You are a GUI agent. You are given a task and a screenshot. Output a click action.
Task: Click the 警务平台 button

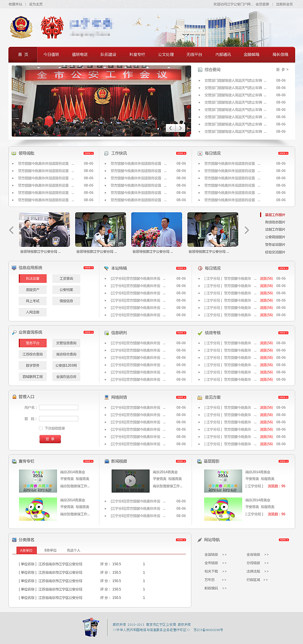[x=33, y=343]
